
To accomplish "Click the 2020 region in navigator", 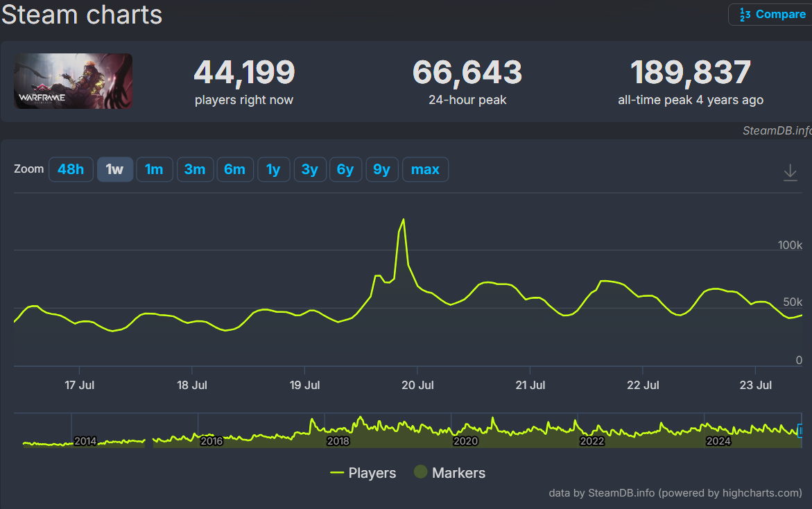I will tap(465, 441).
